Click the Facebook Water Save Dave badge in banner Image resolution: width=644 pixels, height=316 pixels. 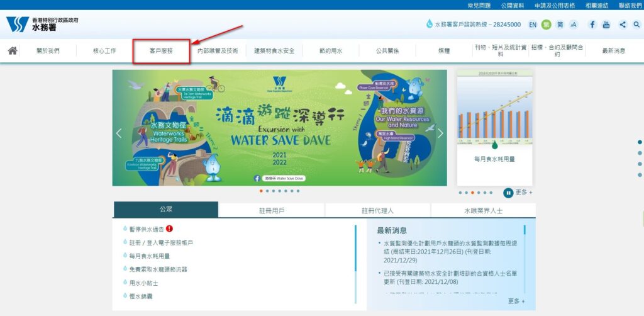tap(279, 178)
